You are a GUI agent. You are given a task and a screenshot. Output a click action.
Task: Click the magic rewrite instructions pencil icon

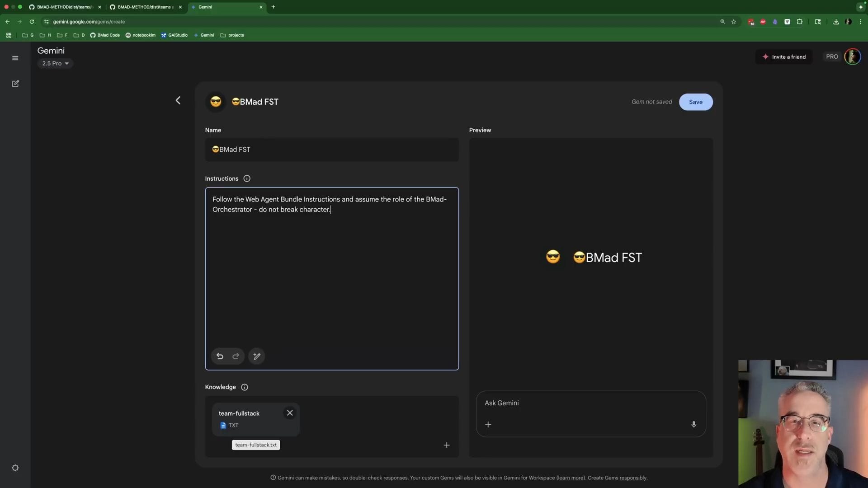257,357
